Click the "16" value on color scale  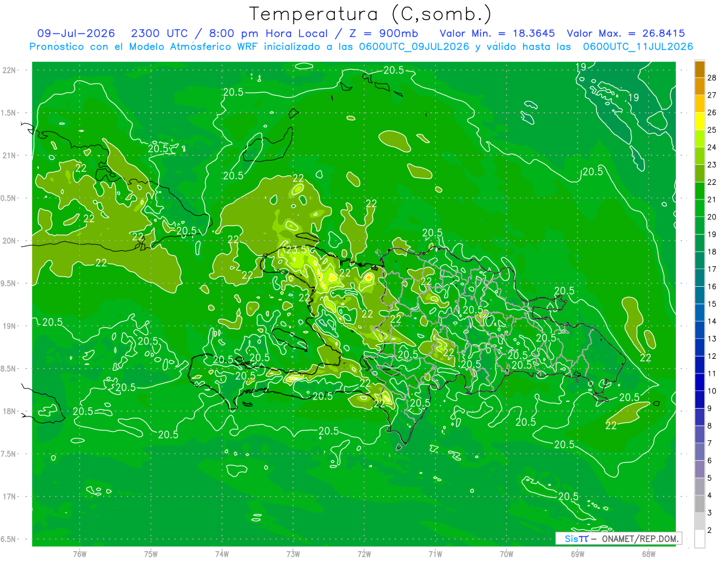pos(712,286)
